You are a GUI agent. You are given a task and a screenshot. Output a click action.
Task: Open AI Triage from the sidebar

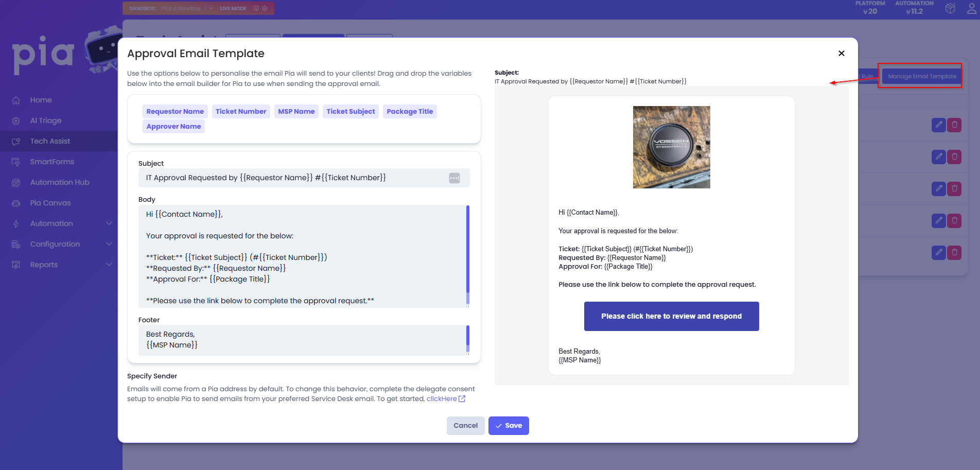(x=45, y=120)
